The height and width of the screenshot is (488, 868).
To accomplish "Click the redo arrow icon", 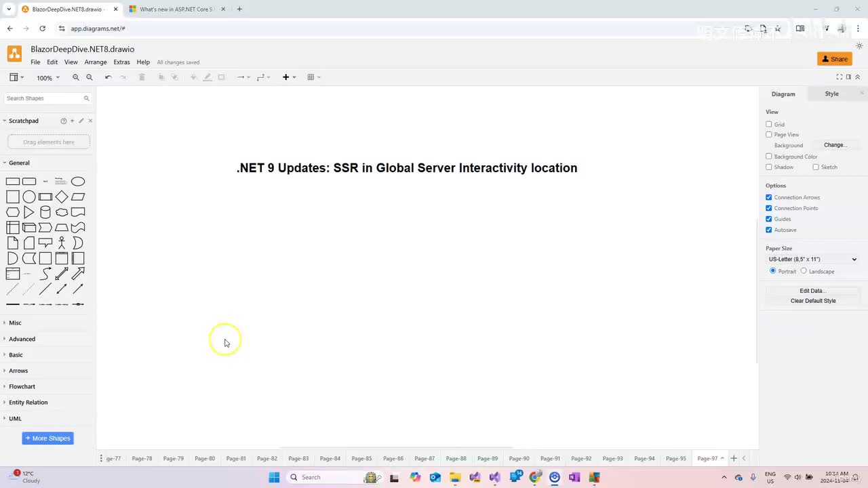I will 123,77.
